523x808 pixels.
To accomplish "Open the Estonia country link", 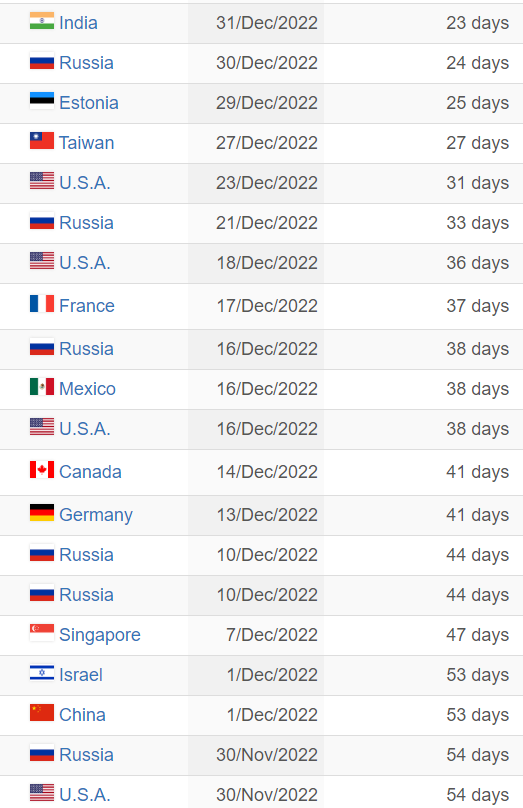I will coord(89,103).
